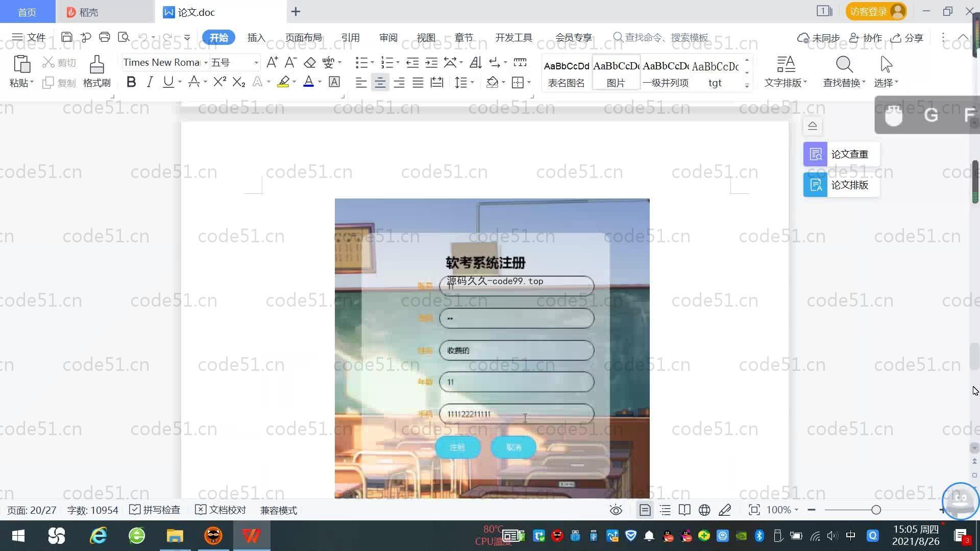Clear formatting with eraser icon
Screen dimensions: 980x551
pos(310,62)
